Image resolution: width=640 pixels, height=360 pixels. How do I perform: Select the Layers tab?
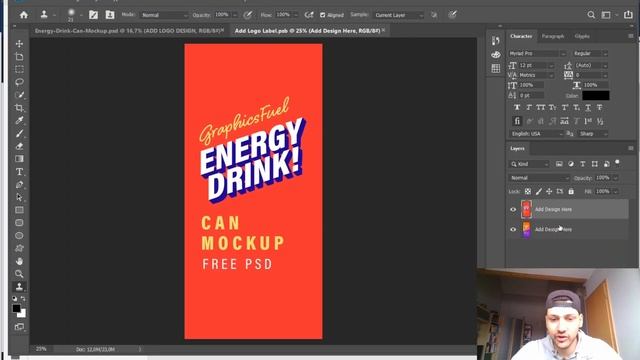coord(517,149)
